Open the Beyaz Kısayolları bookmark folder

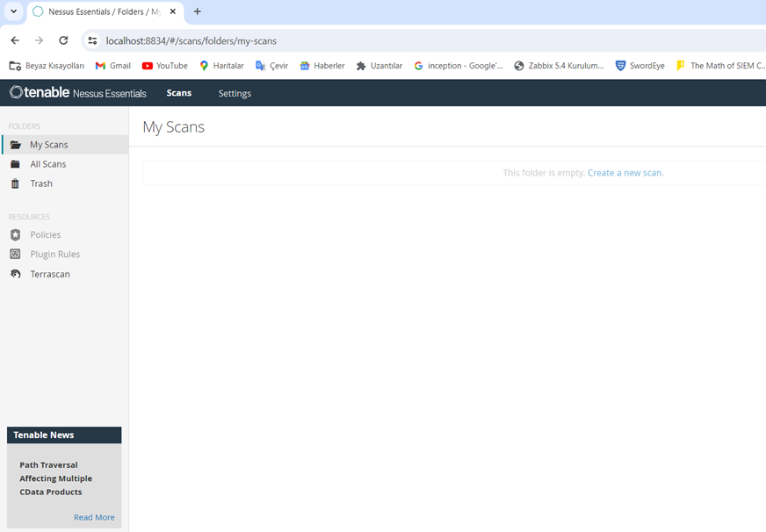(47, 66)
